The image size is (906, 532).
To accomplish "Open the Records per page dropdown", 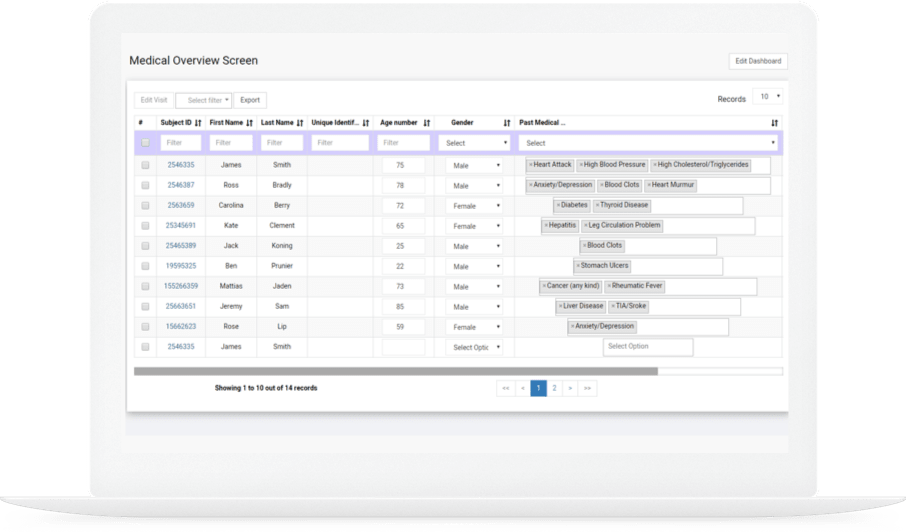I will (x=768, y=96).
